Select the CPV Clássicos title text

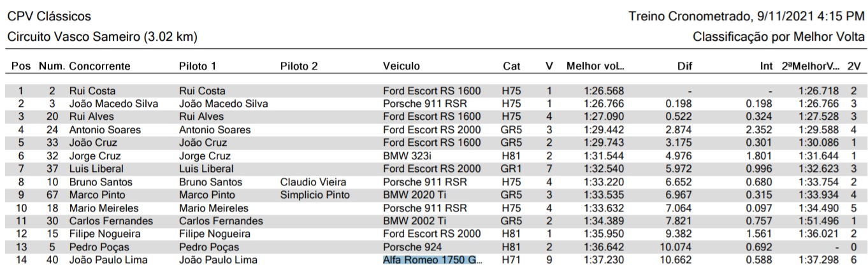point(49,16)
